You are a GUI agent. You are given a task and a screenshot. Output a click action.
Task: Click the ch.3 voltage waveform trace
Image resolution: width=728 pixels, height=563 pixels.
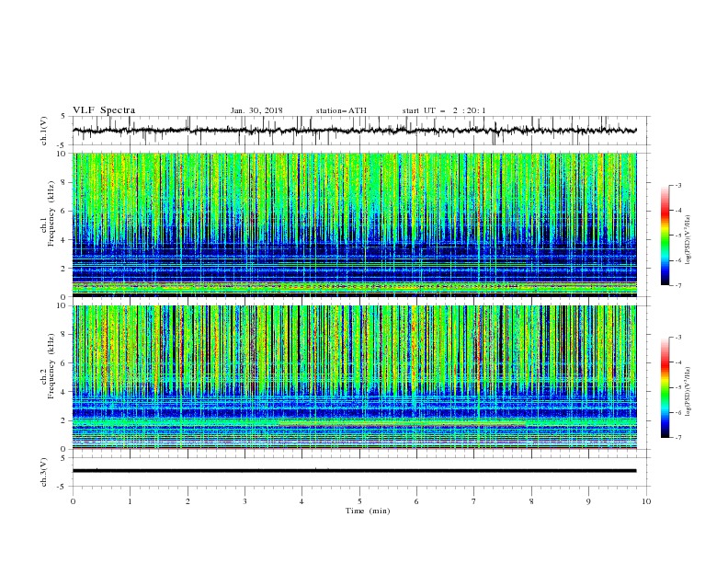click(x=354, y=471)
